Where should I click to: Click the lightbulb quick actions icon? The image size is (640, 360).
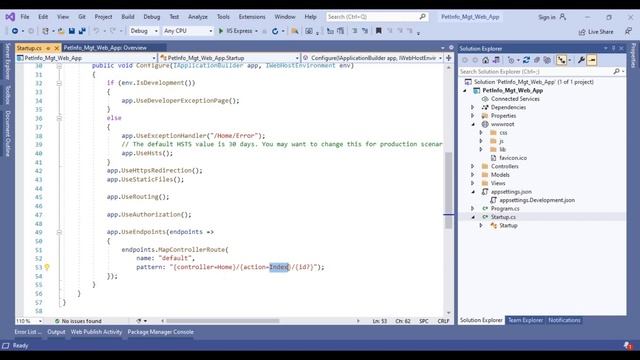47,267
